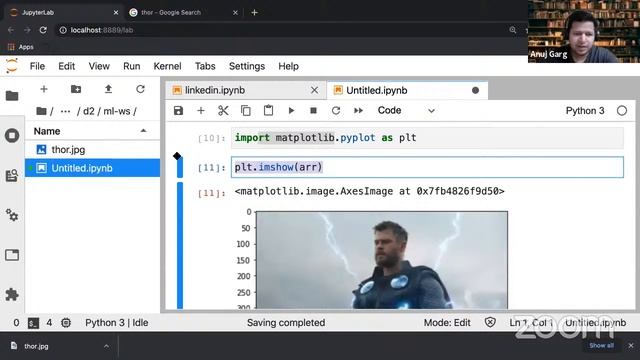Navigate to the ml-ws breadcrumb folder

pos(117,111)
